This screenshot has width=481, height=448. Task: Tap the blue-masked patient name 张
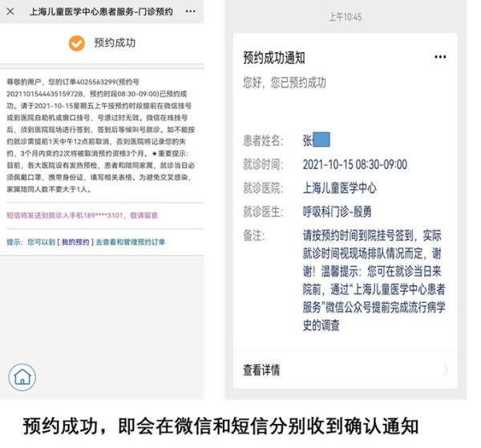coord(317,139)
